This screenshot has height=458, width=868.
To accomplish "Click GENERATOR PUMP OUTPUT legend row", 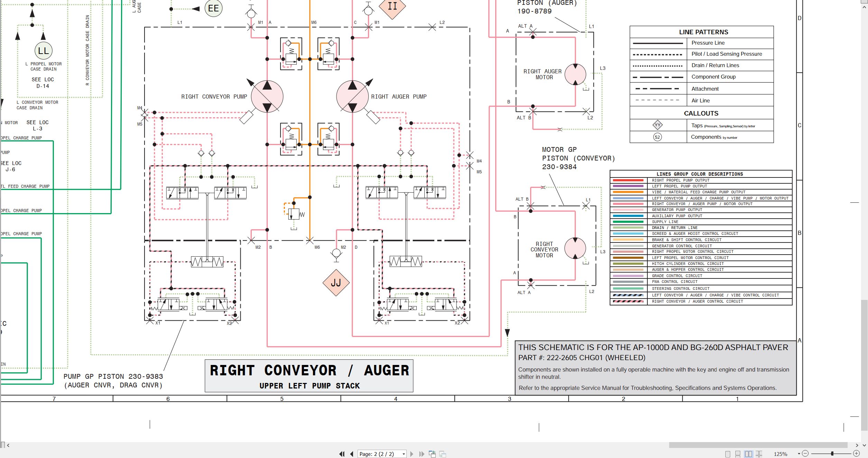I will [x=701, y=210].
